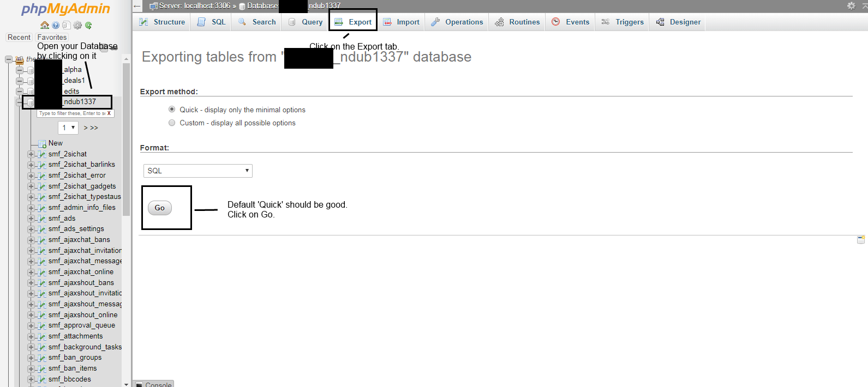Collapse the server root node in the tree
This screenshot has height=387, width=868.
click(8, 59)
